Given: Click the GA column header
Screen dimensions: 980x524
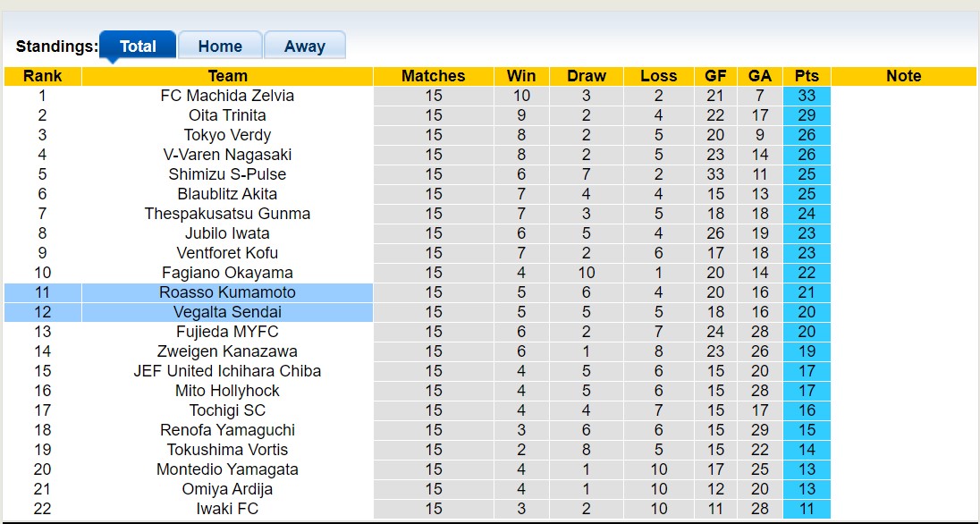Looking at the screenshot, I should [760, 76].
